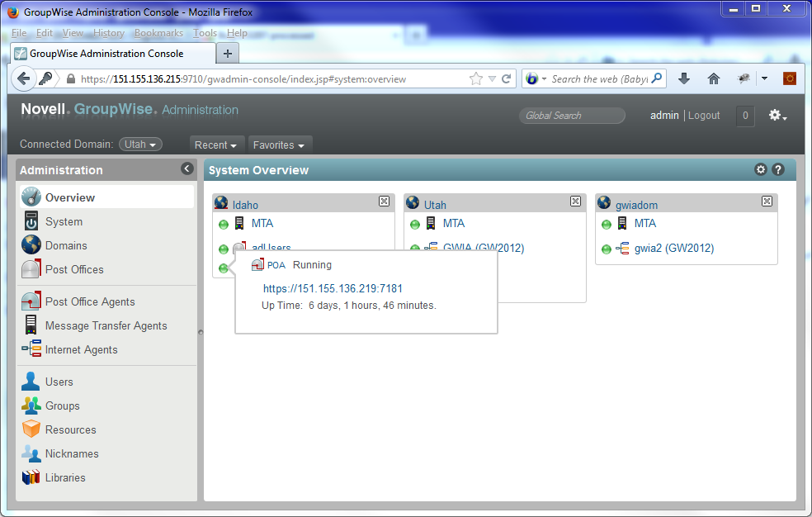Open Domains globe icon in sidebar
The image size is (812, 517).
31,245
